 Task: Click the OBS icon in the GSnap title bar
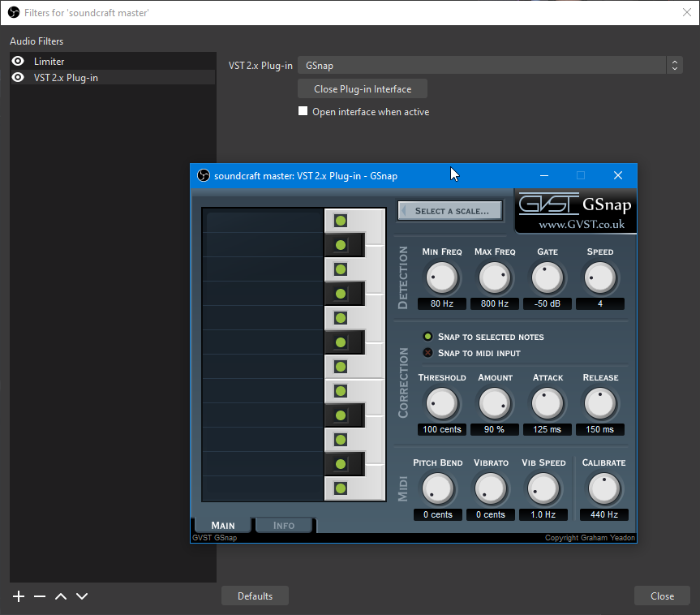point(204,175)
